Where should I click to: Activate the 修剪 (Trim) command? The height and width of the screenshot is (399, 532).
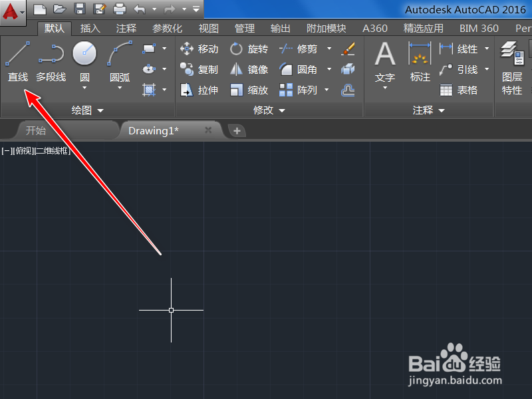pyautogui.click(x=298, y=49)
